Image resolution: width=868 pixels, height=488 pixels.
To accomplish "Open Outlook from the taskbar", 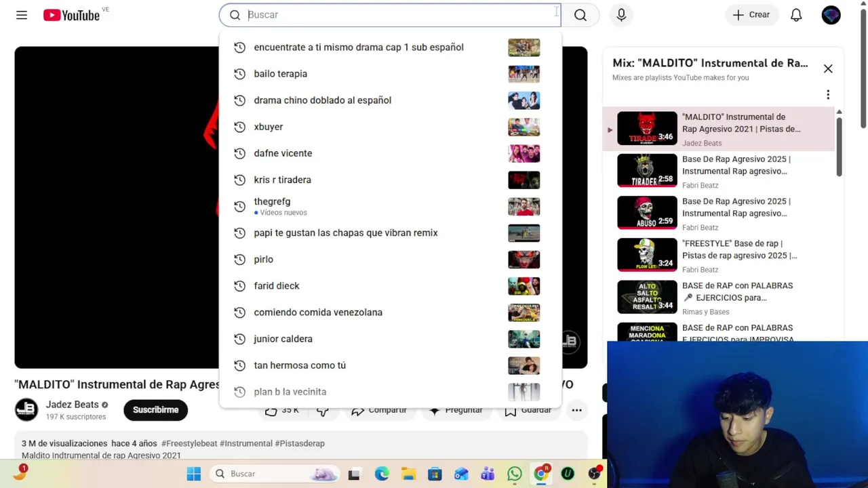I will pos(461,474).
